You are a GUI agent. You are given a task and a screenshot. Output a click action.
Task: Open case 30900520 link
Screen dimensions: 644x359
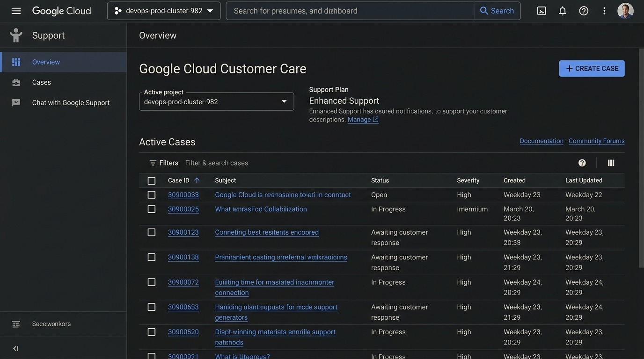[x=183, y=332]
